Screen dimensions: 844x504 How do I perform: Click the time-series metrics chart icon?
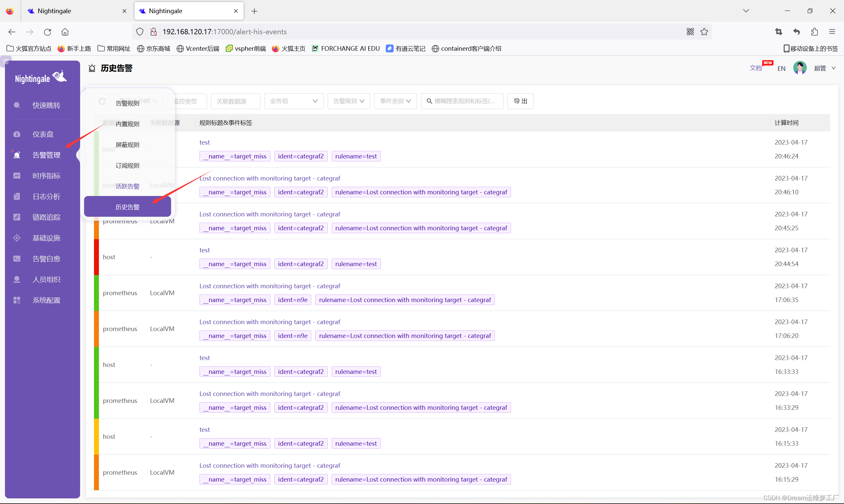click(17, 176)
